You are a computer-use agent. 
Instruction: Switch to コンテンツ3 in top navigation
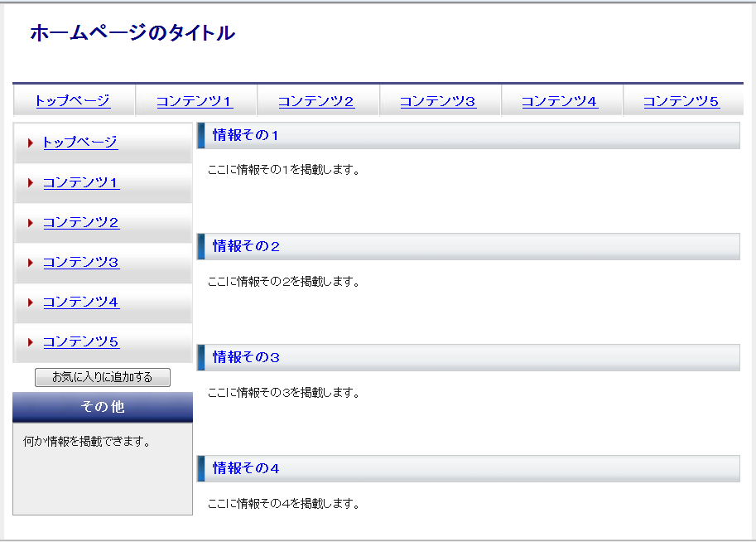438,102
